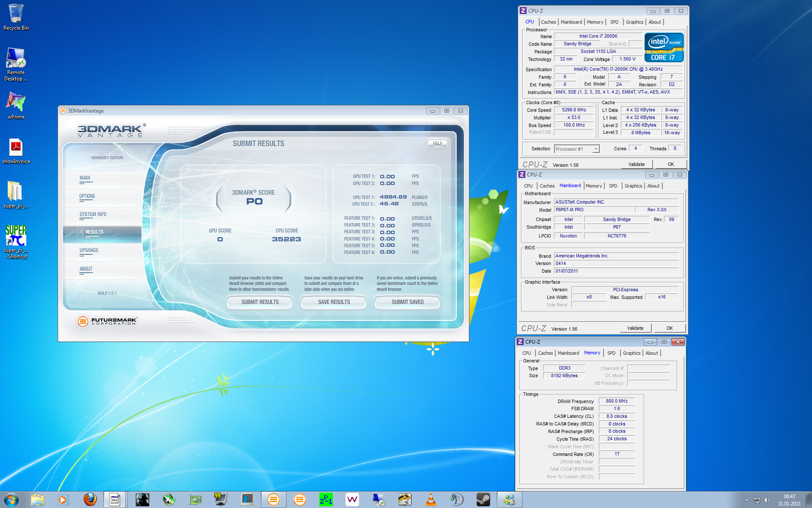The image size is (812, 508).
Task: Open Graphics tab in top CPU-Z window
Action: (x=634, y=22)
